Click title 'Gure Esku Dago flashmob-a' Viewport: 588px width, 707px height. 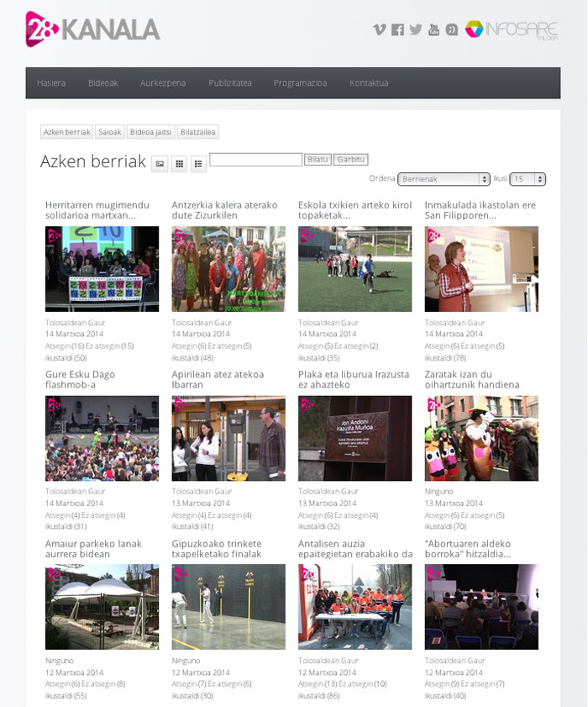80,379
